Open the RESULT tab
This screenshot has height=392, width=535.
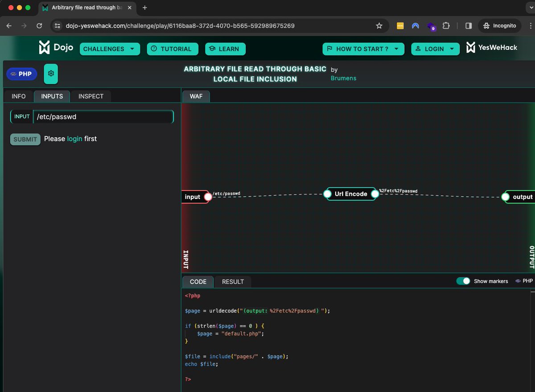[x=233, y=281]
